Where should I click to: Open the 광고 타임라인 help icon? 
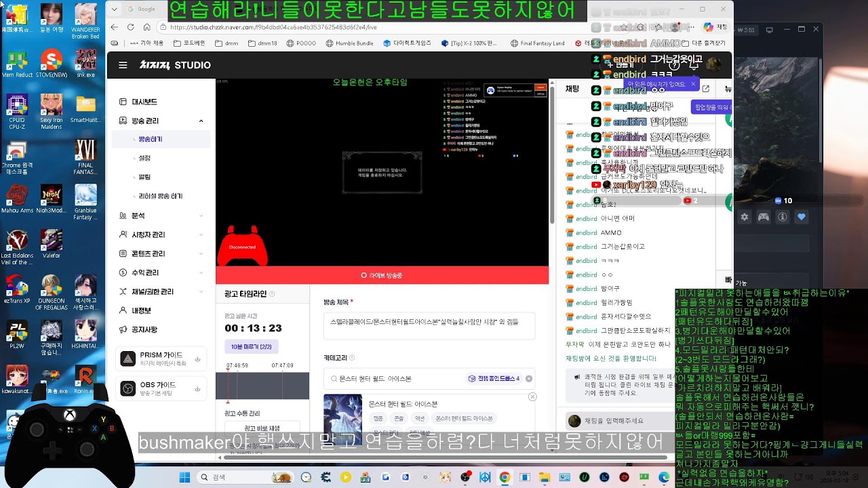(272, 294)
